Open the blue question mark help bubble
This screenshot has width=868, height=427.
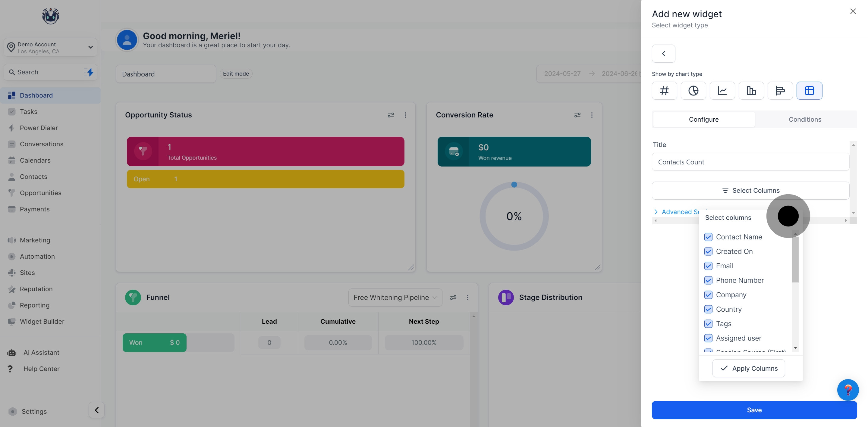coord(848,390)
